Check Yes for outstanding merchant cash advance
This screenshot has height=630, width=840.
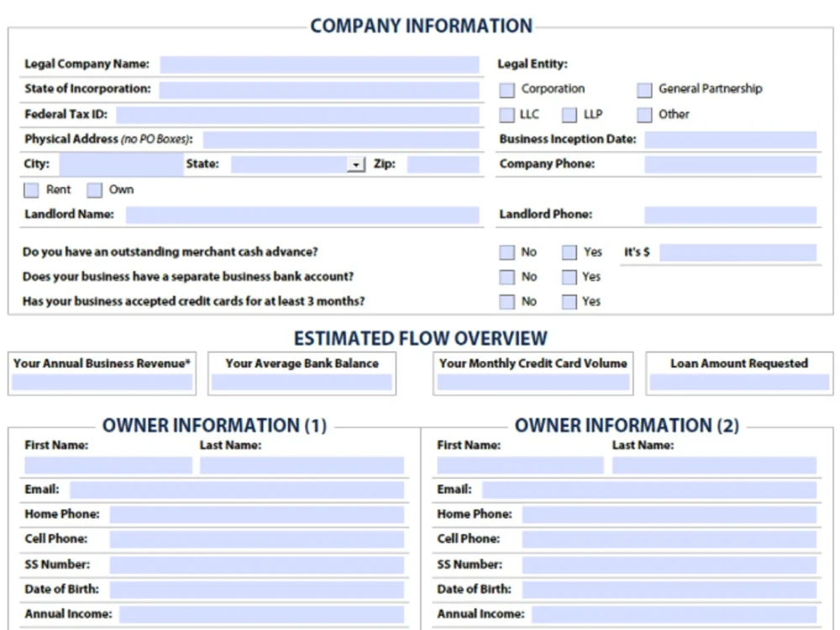click(570, 252)
